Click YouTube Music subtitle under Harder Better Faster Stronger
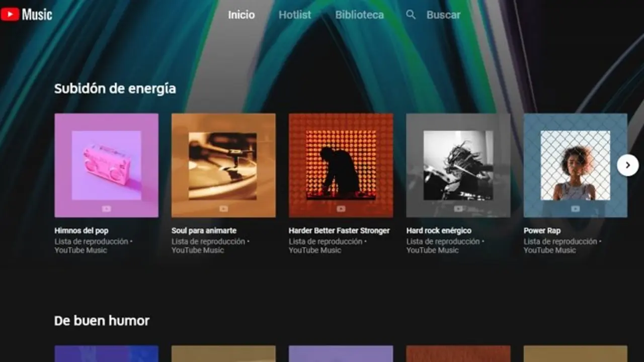644x362 pixels. tap(315, 250)
